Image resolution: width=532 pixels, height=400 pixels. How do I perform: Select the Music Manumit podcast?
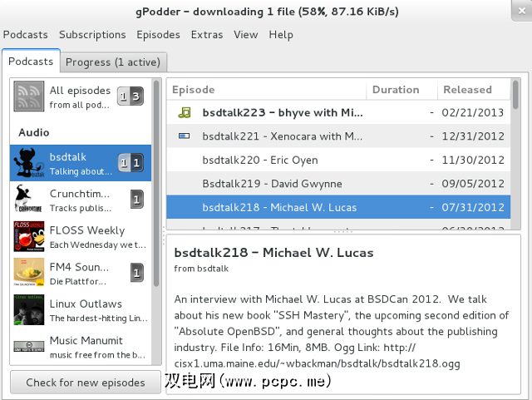click(81, 346)
